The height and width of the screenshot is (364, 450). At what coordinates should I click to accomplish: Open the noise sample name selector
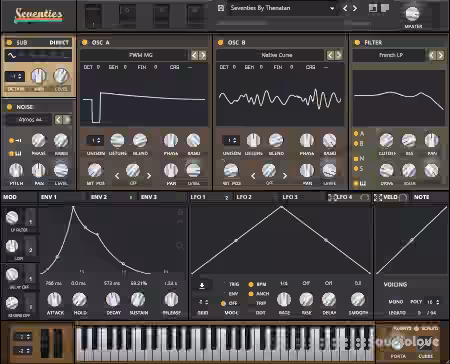[29, 120]
